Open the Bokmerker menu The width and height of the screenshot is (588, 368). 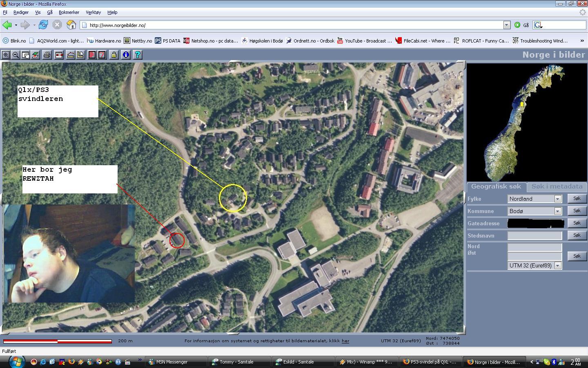[69, 12]
